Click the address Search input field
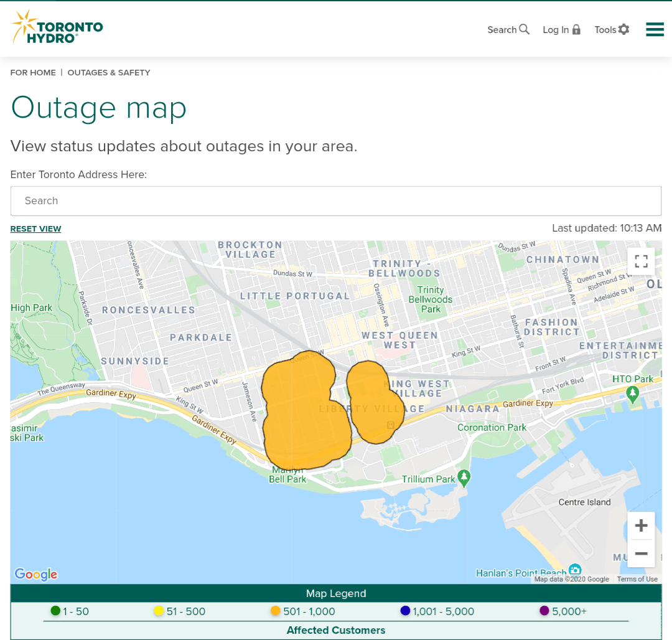 336,200
